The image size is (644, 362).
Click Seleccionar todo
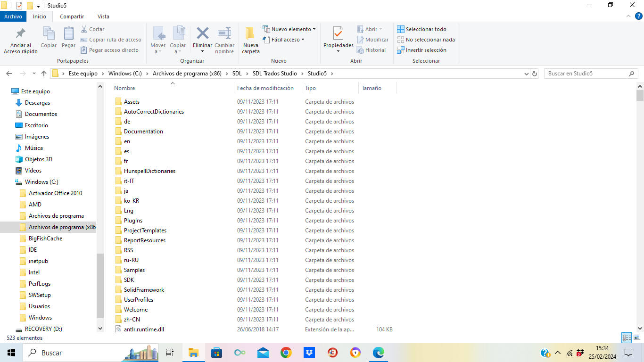421,29
